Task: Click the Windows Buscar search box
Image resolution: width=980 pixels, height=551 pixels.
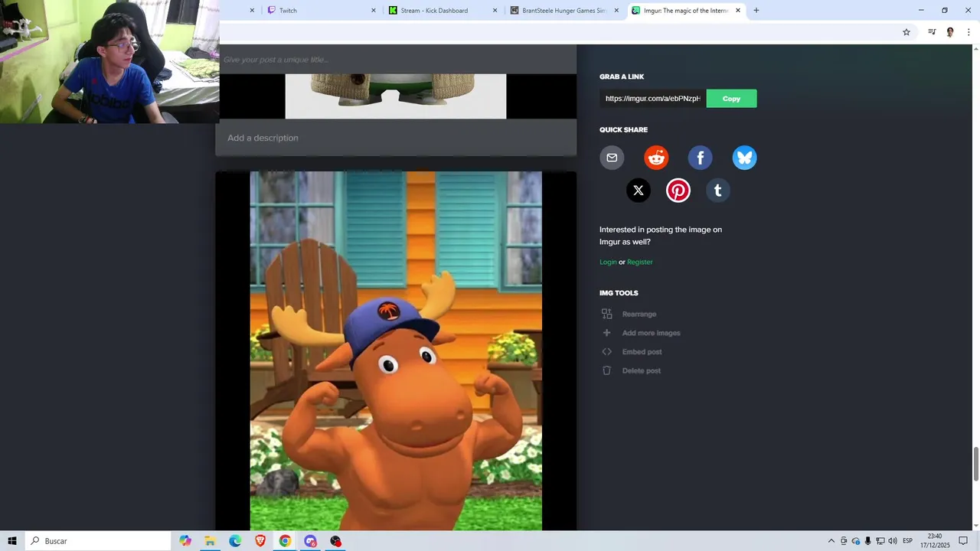Action: [x=98, y=541]
